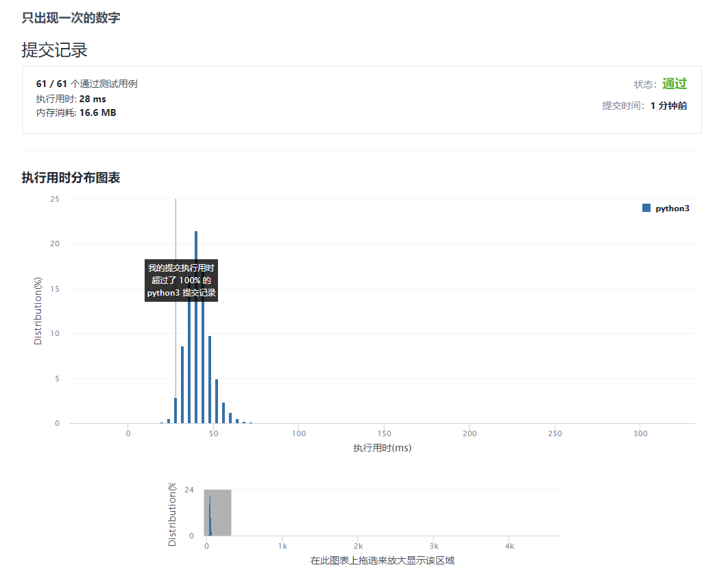Click the x-axis label 200 in main chart

tap(470, 433)
